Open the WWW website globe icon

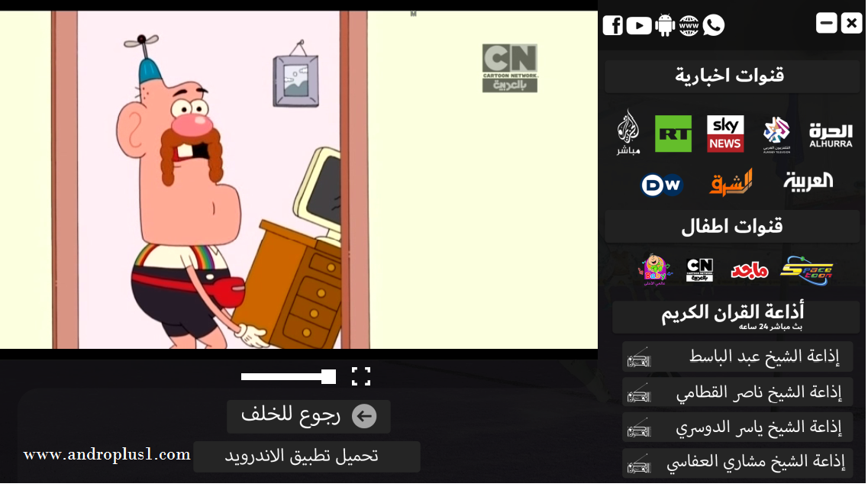coord(689,25)
